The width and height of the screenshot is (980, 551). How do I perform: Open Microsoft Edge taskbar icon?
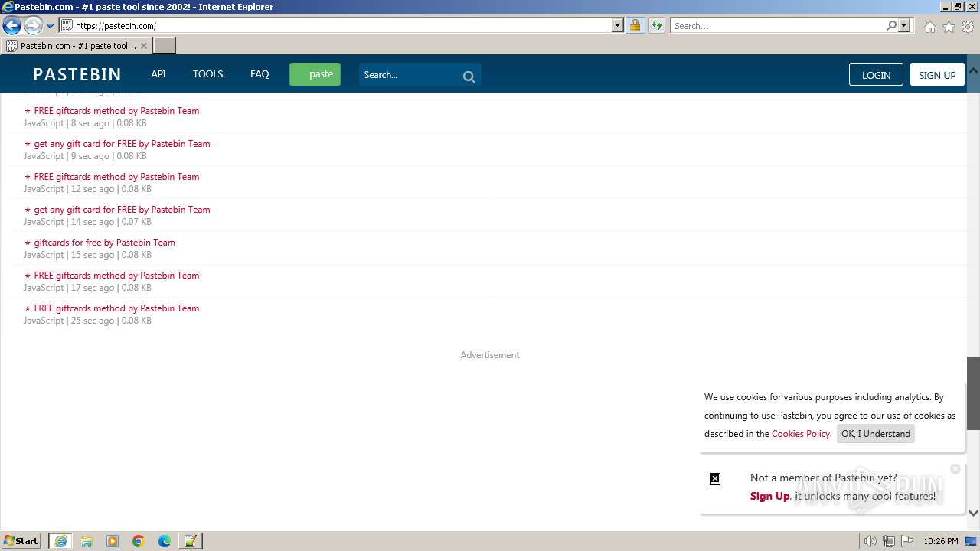165,541
